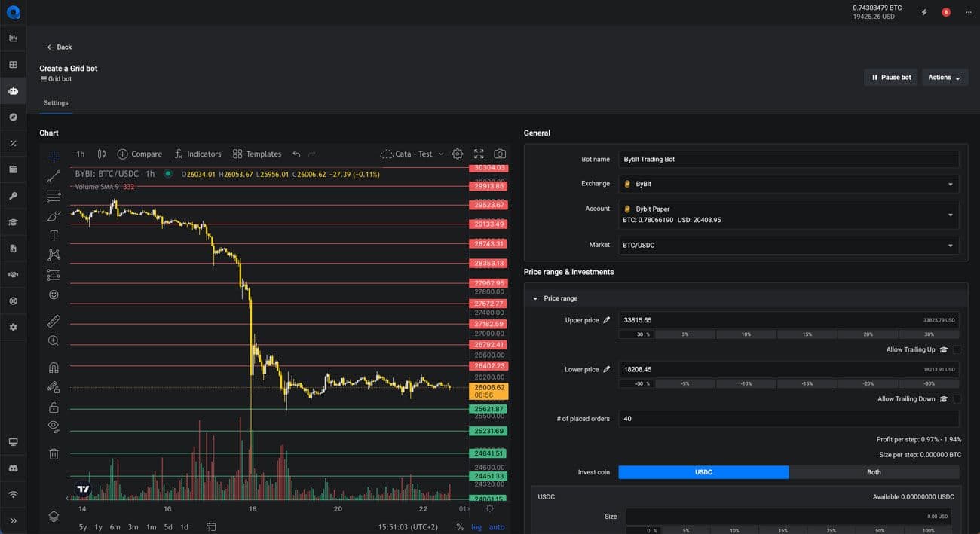The height and width of the screenshot is (534, 980).
Task: Select the robot bots sidebar icon
Action: [13, 91]
